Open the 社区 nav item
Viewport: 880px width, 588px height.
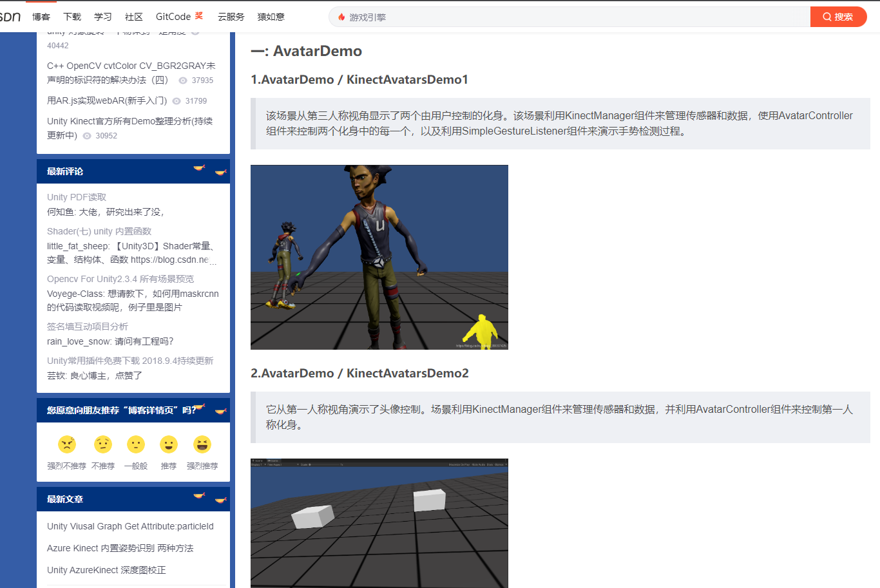tap(134, 17)
